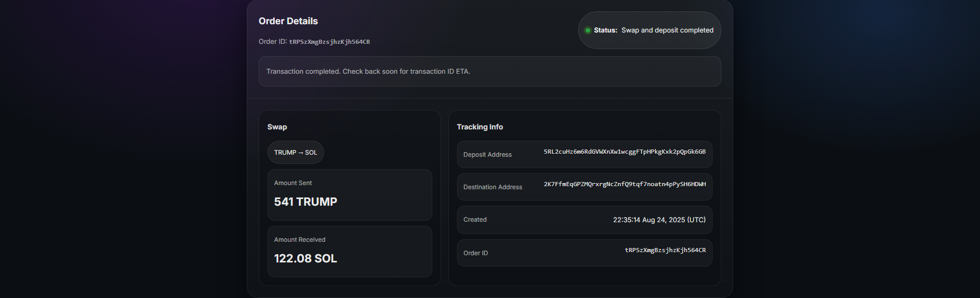980x298 pixels.
Task: Click the "Amount Received" label
Action: 299,240
